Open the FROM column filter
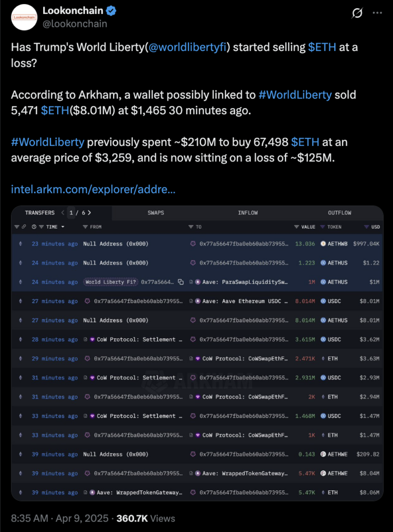 point(86,227)
